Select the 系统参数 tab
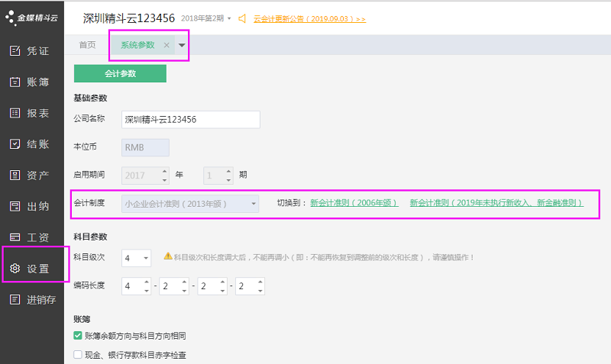Image resolution: width=611 pixels, height=364 pixels. click(137, 45)
